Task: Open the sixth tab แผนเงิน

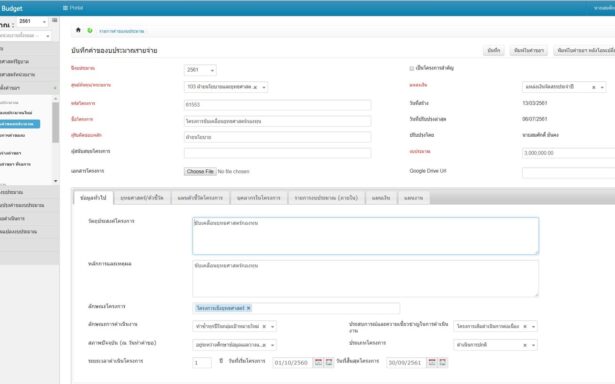Action: [x=381, y=198]
